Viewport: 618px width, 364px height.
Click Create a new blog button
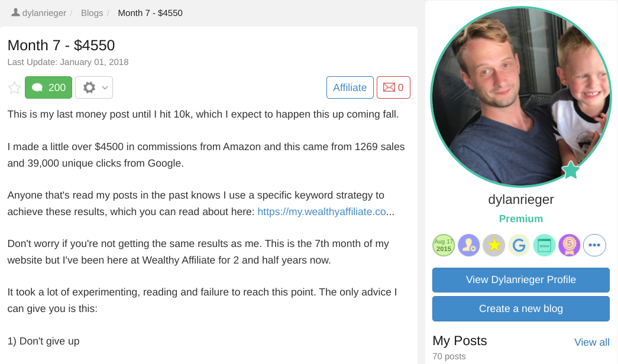521,309
